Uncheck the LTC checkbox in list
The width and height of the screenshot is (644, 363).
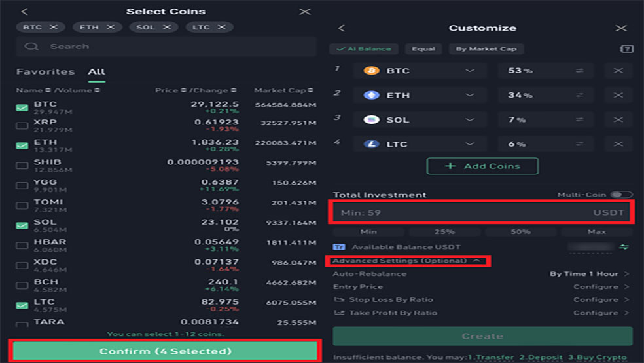[x=22, y=305]
